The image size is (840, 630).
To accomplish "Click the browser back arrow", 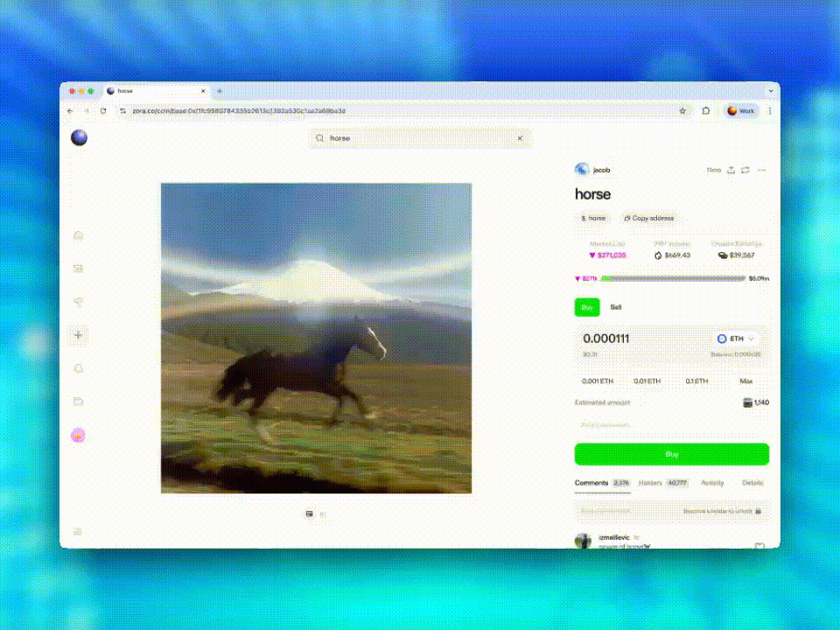I will click(70, 111).
